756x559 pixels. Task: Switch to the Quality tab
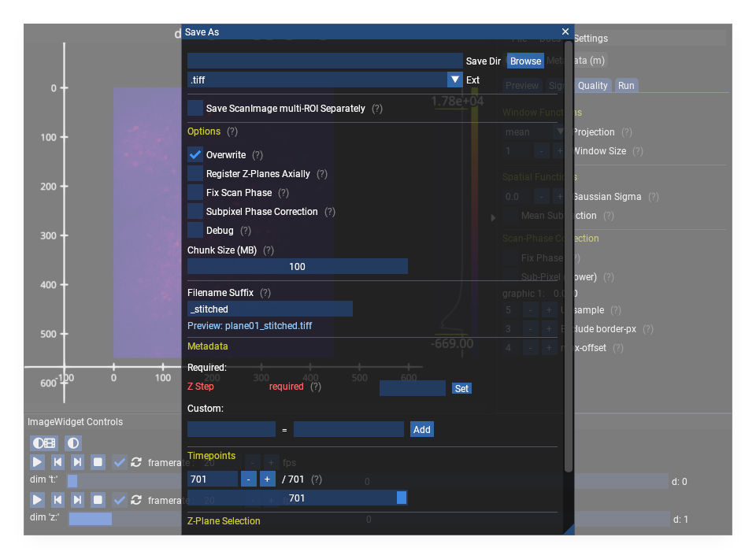pos(593,86)
